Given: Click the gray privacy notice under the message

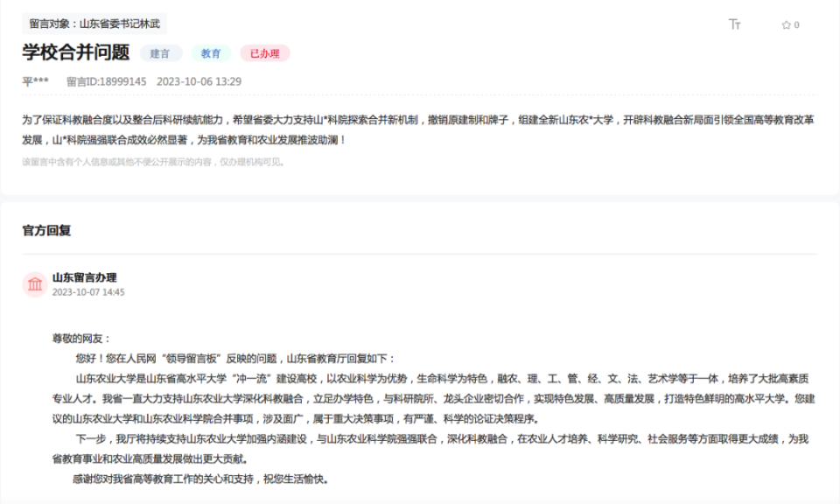Looking at the screenshot, I should point(153,162).
